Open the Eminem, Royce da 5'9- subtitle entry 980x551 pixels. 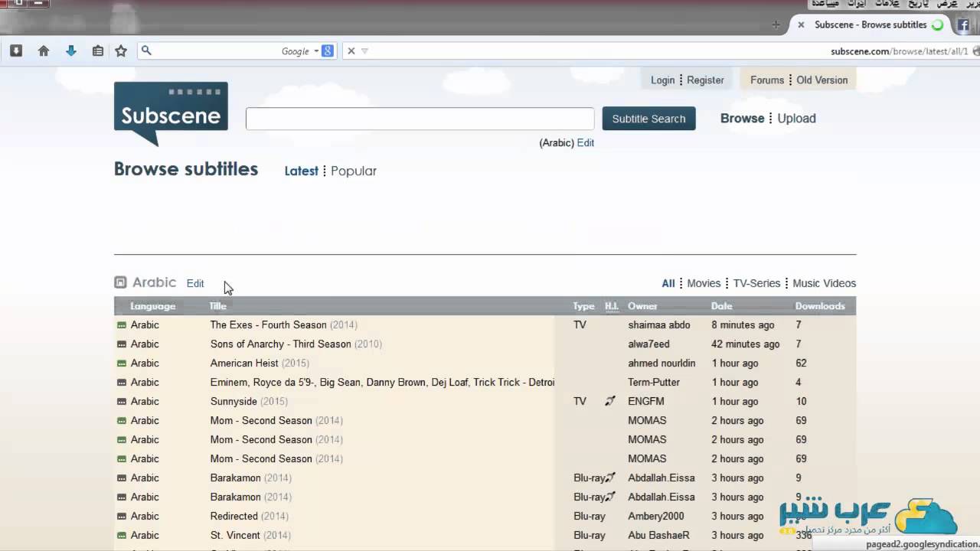(x=382, y=383)
